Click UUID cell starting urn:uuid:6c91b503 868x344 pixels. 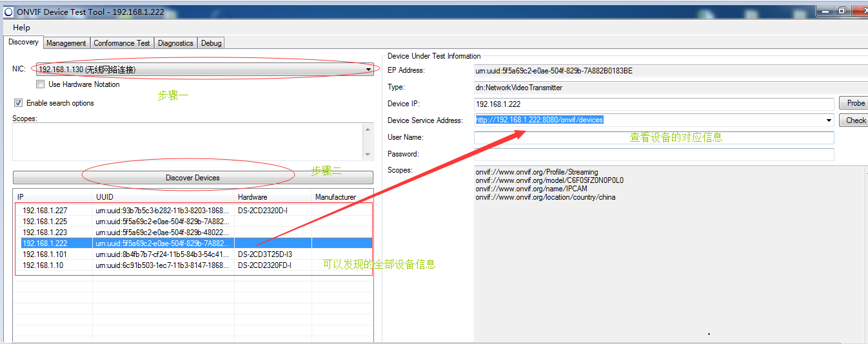(x=163, y=265)
